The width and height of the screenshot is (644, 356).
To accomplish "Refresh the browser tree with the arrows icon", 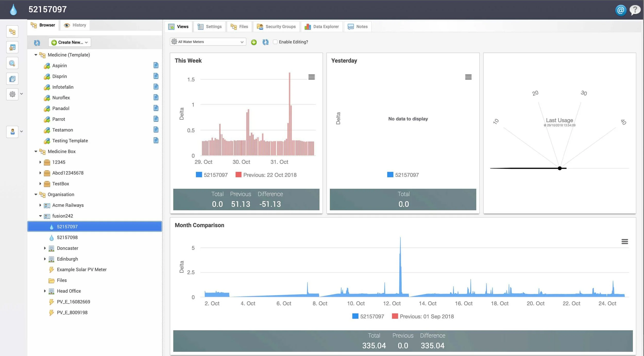I will click(37, 43).
